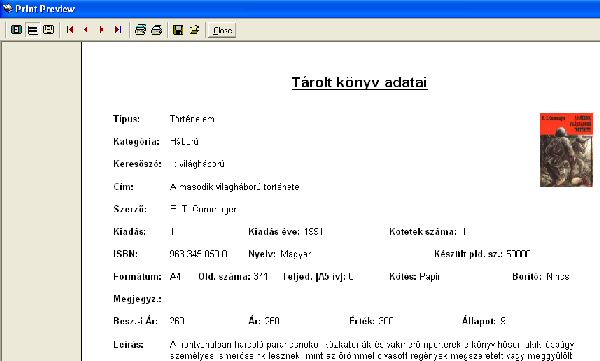Click the title 'A második világháború története'
Screen dimensions: 600x361
(235, 187)
